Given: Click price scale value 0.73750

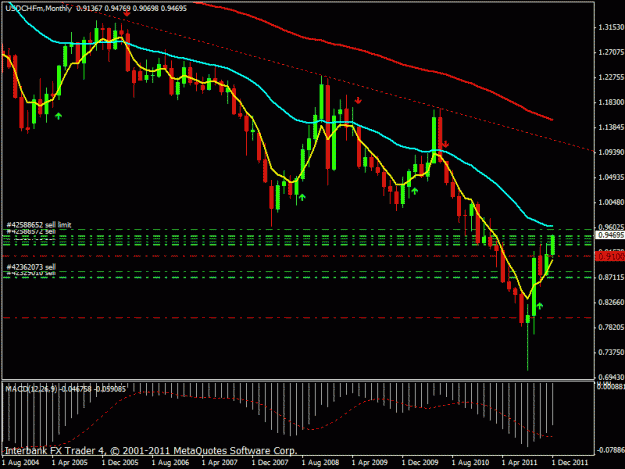Looking at the screenshot, I should (x=611, y=352).
